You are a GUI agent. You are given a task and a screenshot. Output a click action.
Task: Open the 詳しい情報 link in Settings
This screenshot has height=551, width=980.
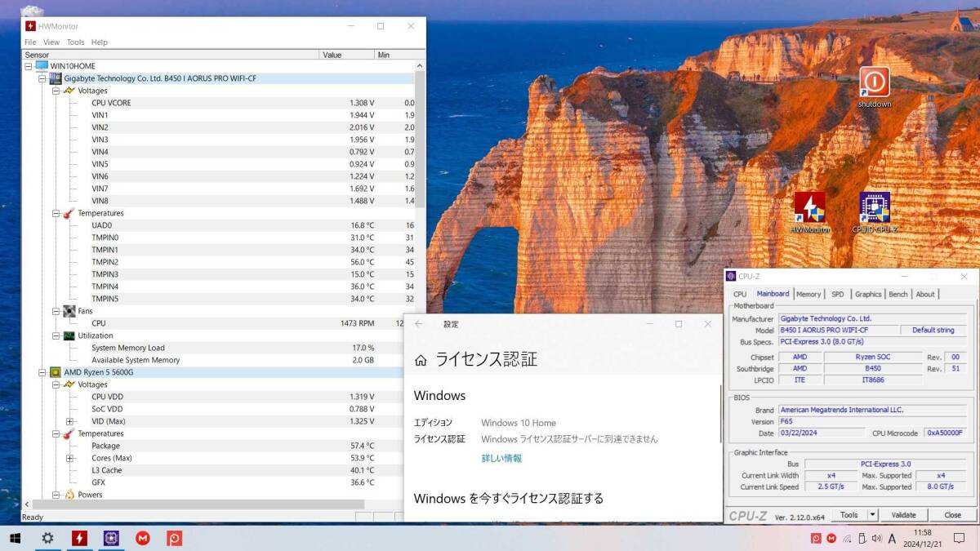(501, 459)
